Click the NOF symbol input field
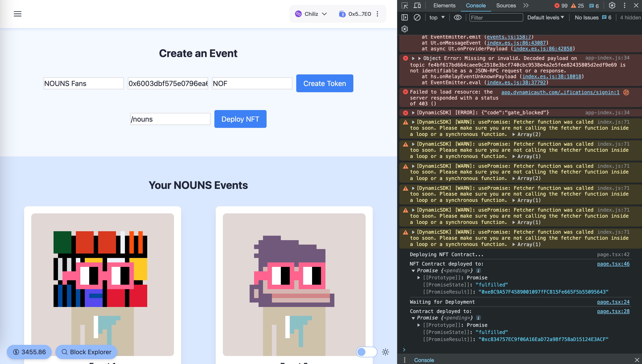This screenshot has height=364, width=642. 252,84
